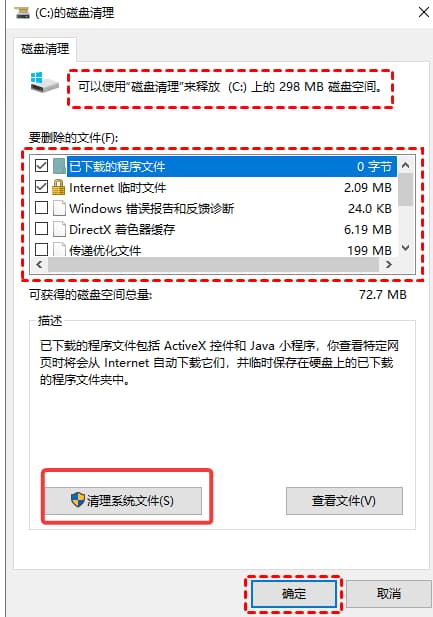Click the file list scroll down arrow
433x617 pixels.
405,248
